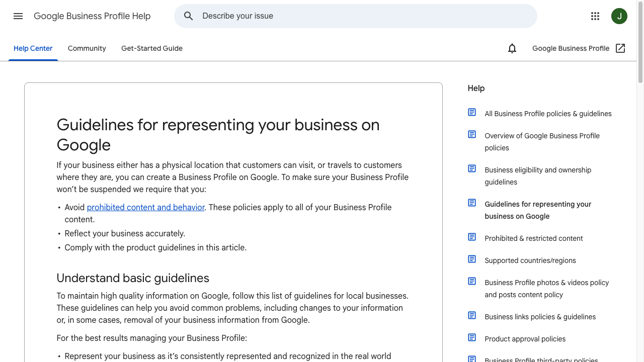Click article icon beside Prohibited & restricted content
This screenshot has width=644, height=362.
click(x=472, y=237)
